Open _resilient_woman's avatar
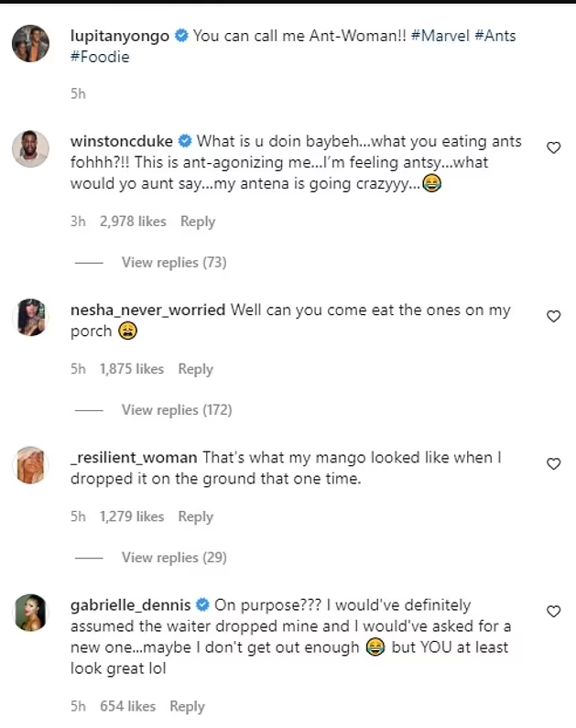 pyautogui.click(x=30, y=465)
